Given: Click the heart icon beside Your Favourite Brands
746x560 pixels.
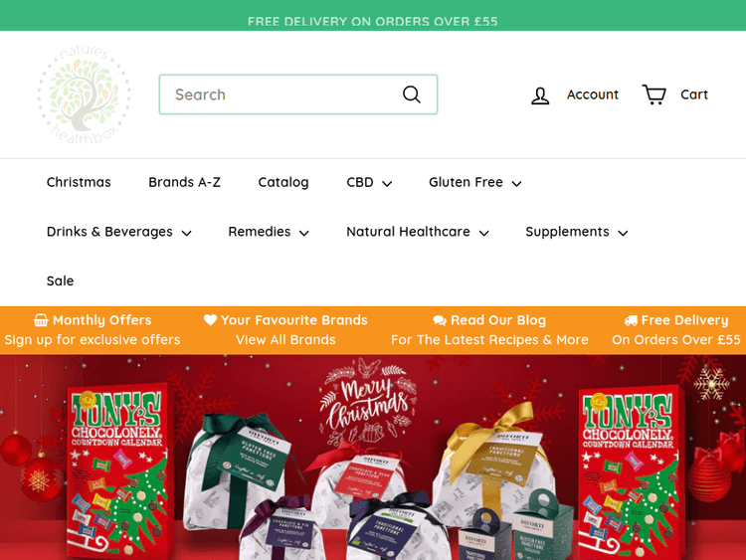Looking at the screenshot, I should 210,319.
